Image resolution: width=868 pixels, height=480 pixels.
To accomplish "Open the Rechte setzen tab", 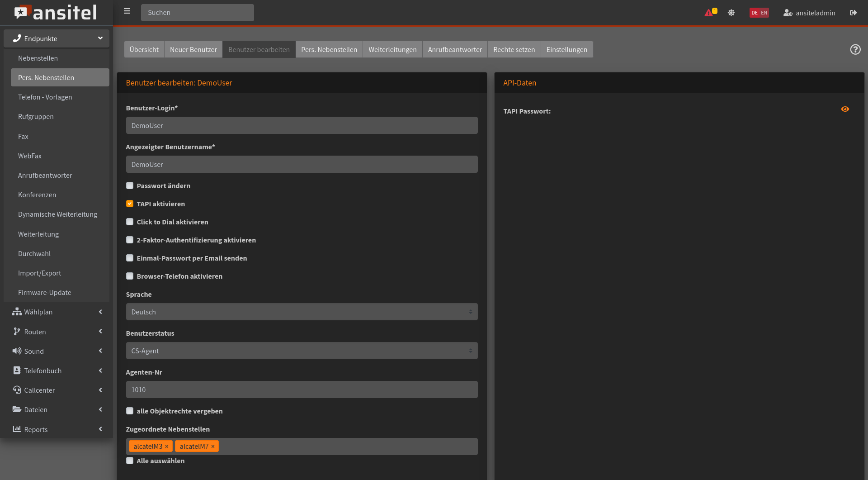I will coord(514,49).
